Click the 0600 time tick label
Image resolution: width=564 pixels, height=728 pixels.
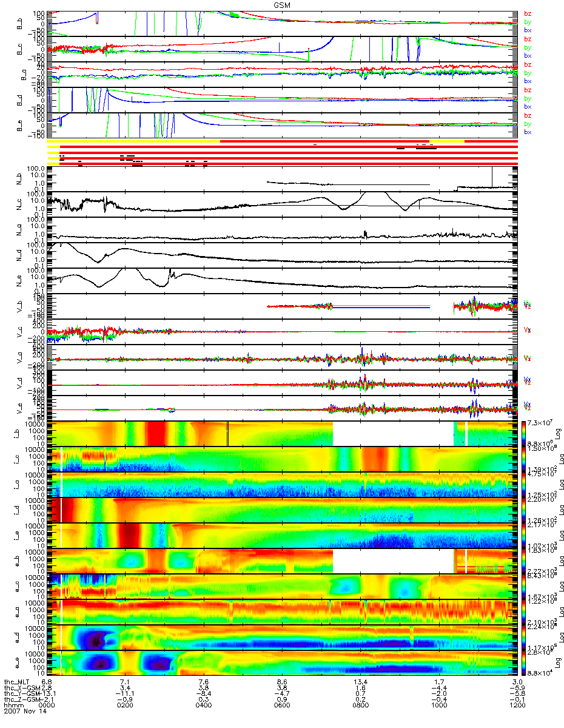pyautogui.click(x=283, y=706)
